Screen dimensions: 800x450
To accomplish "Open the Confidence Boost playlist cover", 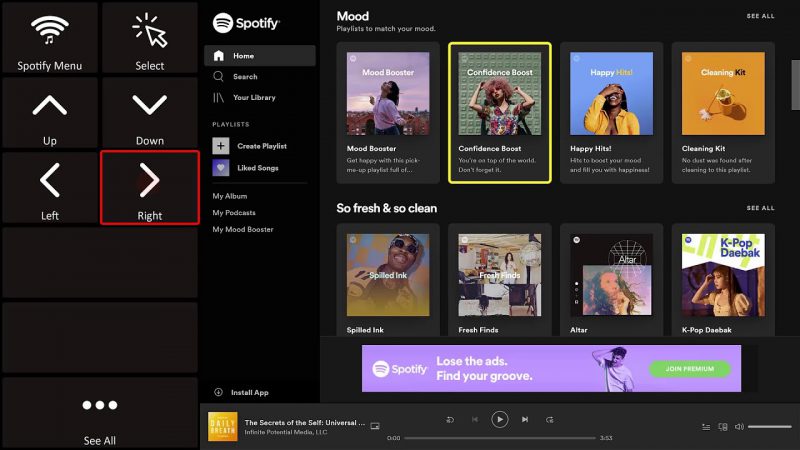I will pyautogui.click(x=499, y=93).
